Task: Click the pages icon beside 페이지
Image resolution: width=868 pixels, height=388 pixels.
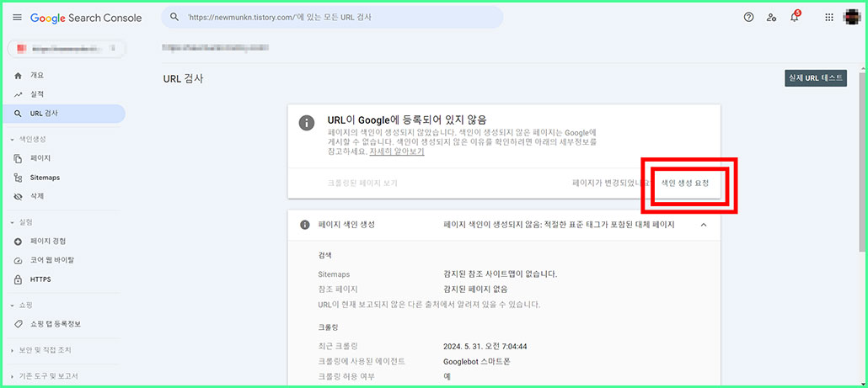Action: (18, 158)
